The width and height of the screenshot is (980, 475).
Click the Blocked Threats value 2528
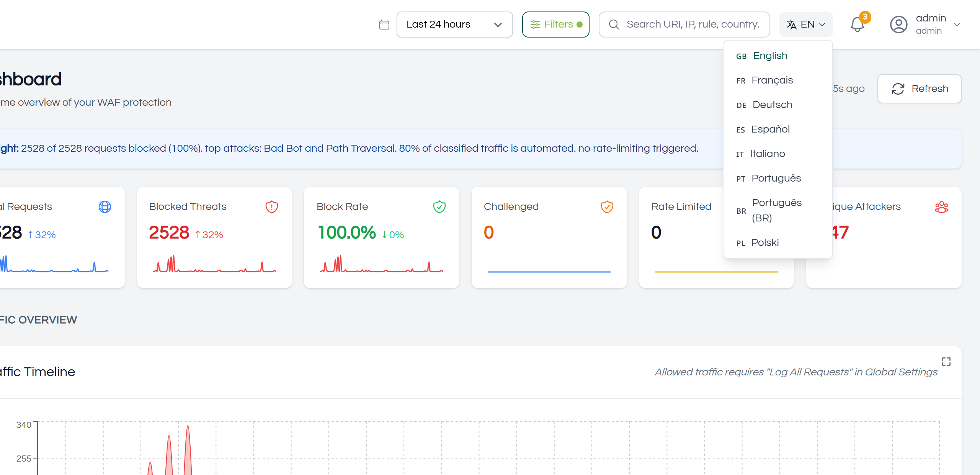(x=169, y=233)
